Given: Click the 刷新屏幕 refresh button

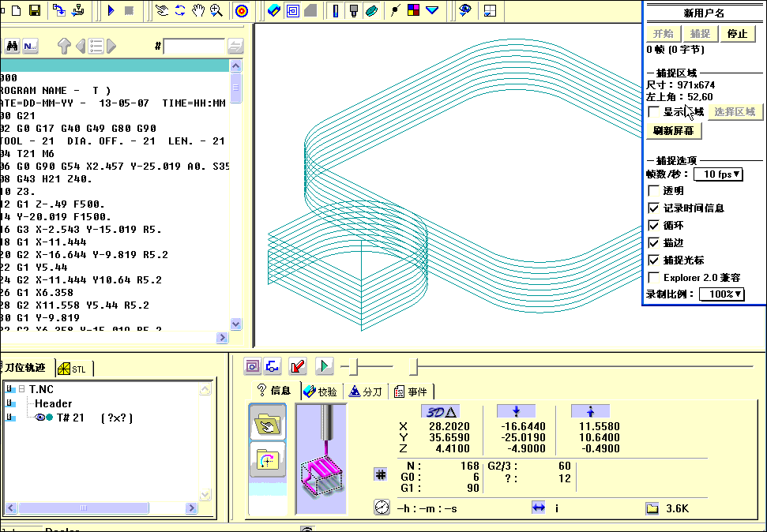Looking at the screenshot, I should [673, 131].
